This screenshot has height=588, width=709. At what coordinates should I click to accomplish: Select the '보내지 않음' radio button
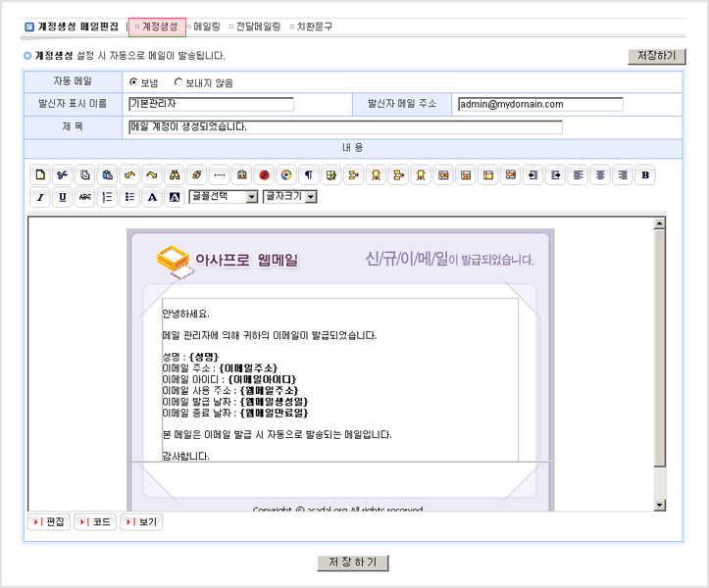point(178,82)
